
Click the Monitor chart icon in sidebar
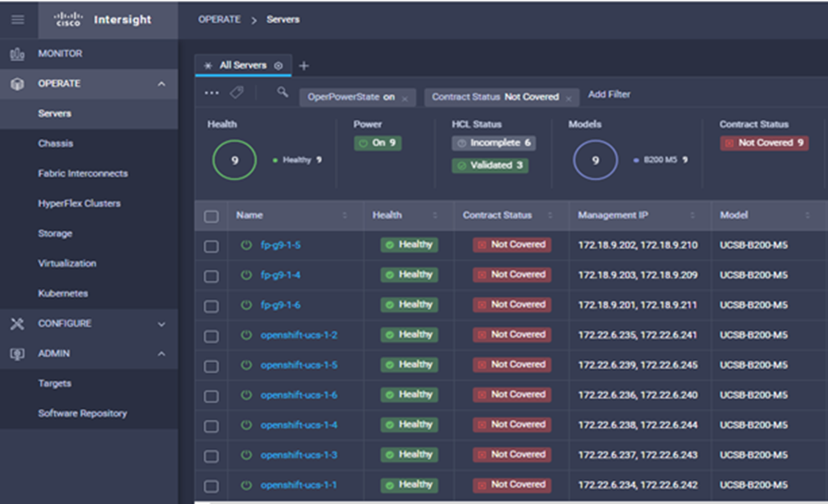[x=17, y=53]
